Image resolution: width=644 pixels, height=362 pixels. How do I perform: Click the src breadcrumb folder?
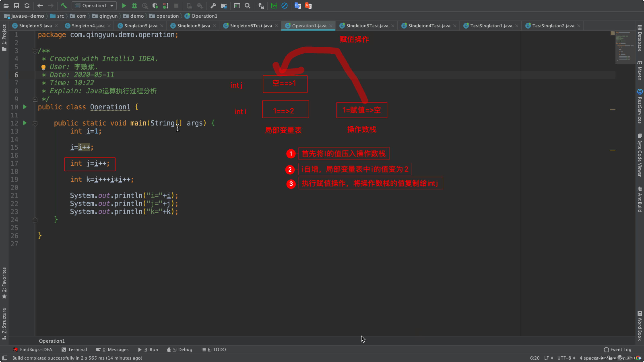[57, 16]
